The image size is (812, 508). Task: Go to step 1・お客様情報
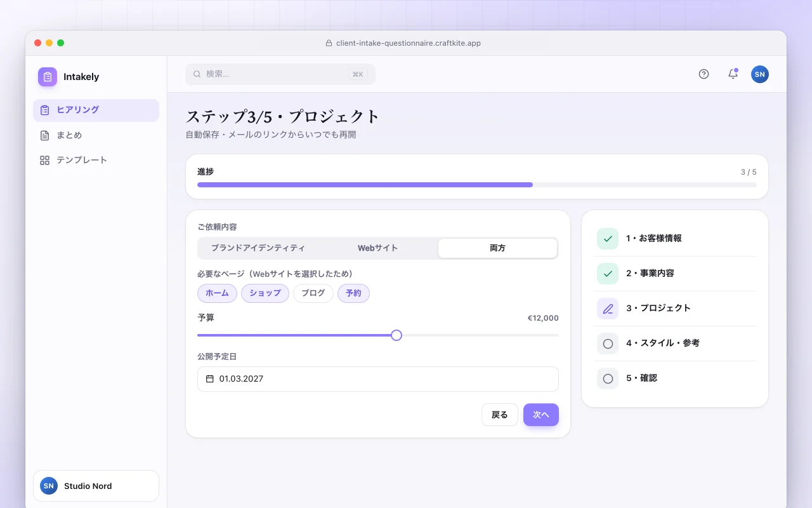(x=675, y=239)
